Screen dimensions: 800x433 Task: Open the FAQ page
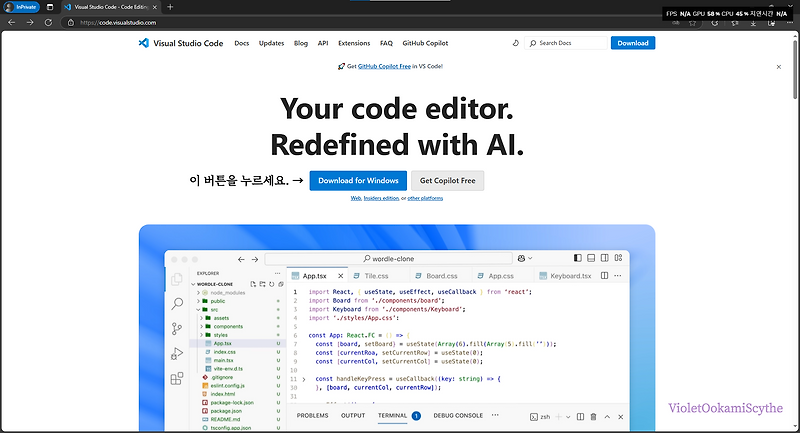[386, 43]
